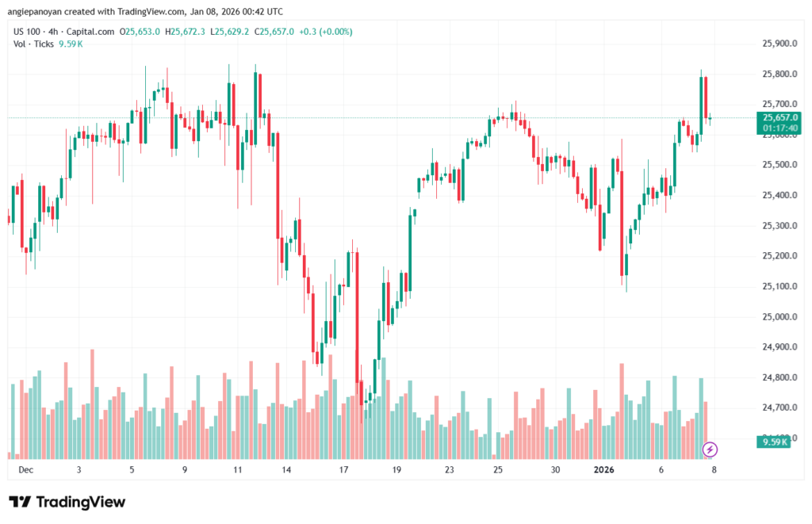Click the 25,900.0 price axis label

[x=778, y=44]
